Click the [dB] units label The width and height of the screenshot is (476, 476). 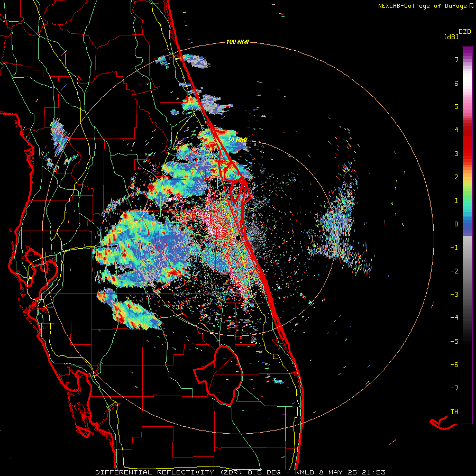[451, 37]
